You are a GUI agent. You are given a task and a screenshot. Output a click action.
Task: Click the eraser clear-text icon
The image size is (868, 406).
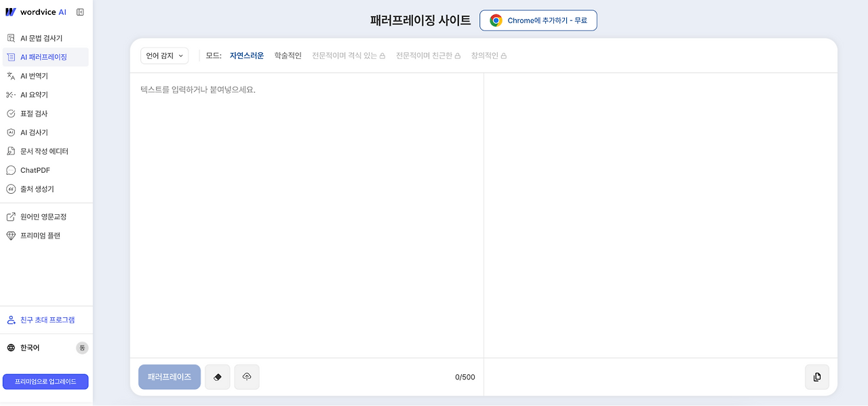(x=218, y=377)
